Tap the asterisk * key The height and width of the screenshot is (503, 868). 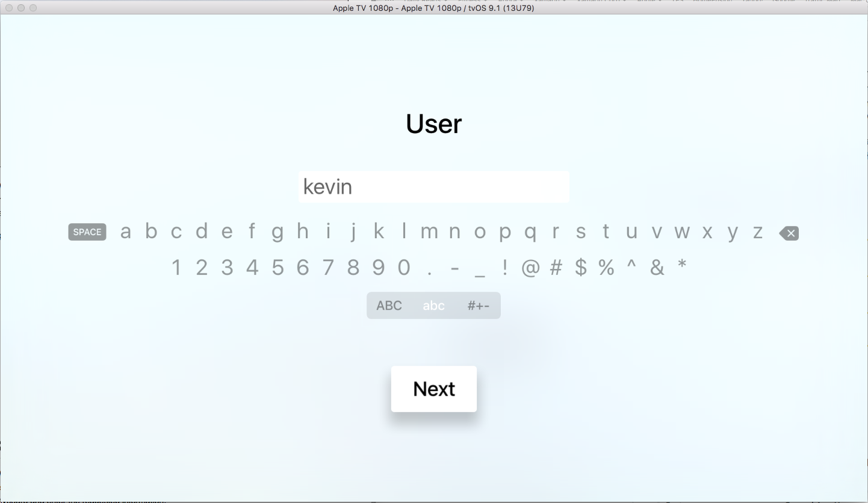(682, 263)
